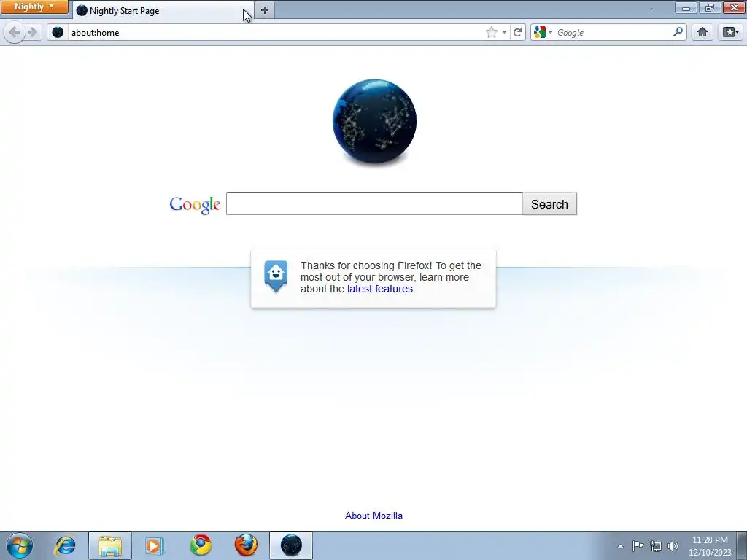This screenshot has width=747, height=560.
Task: Go back using the back arrow
Action: (15, 32)
